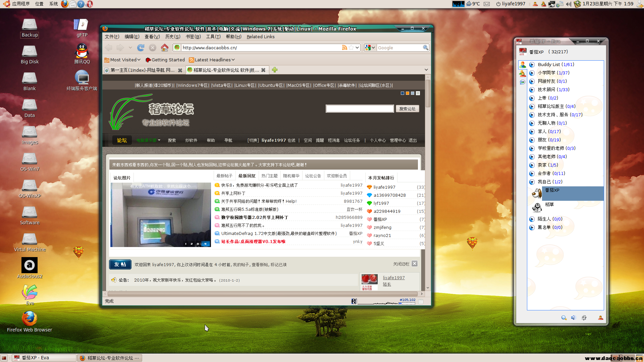Select the orange theme color swatch
Image resolution: width=644 pixels, height=362 pixels.
pyautogui.click(x=408, y=93)
